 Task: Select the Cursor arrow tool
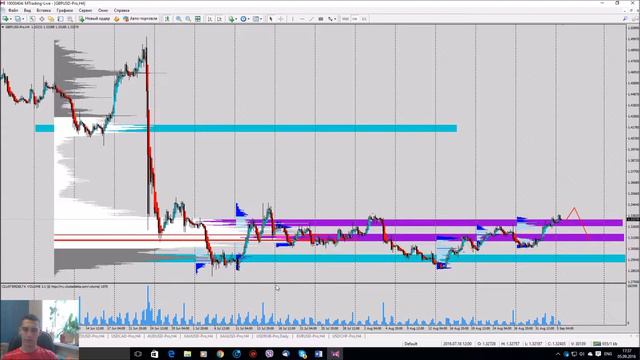pos(271,19)
